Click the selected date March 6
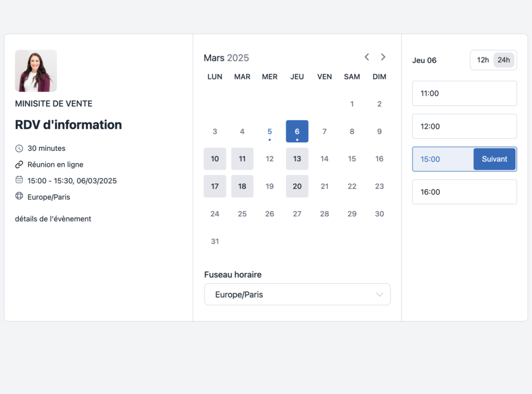Viewport: 532px width, 394px height. point(297,132)
